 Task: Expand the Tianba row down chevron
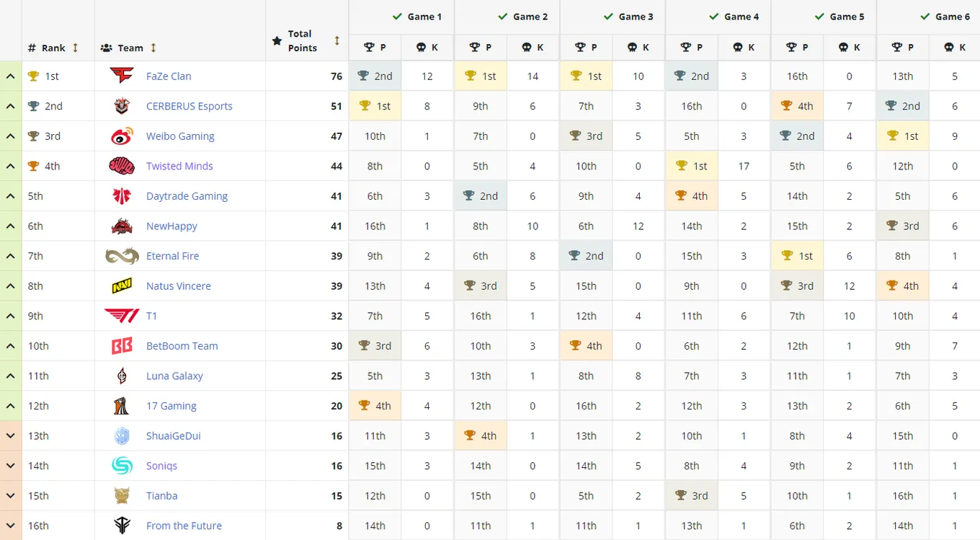click(x=11, y=496)
